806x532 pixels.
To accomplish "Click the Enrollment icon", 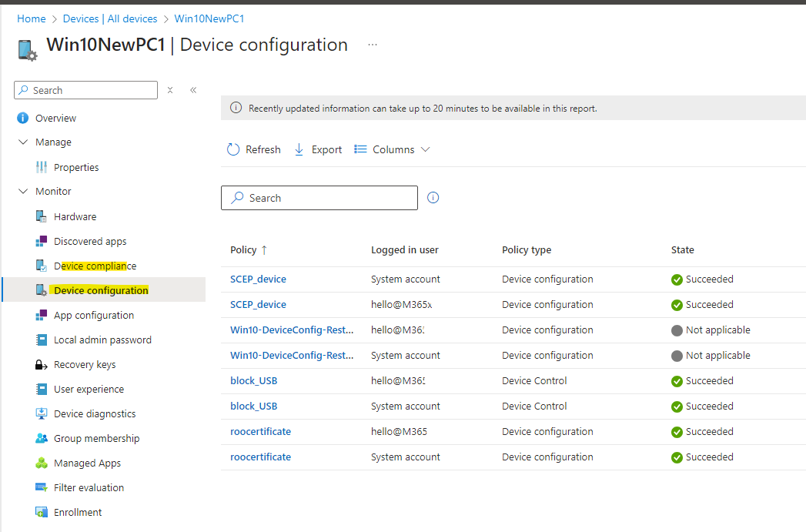I will pos(42,513).
